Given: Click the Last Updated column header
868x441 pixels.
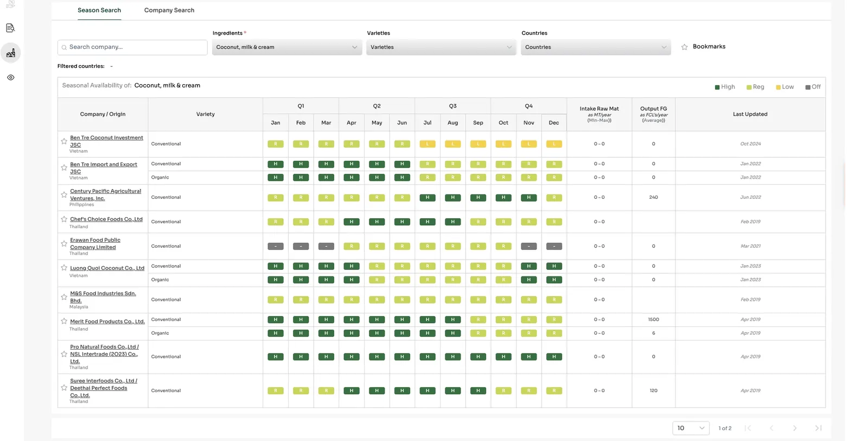Looking at the screenshot, I should [750, 114].
